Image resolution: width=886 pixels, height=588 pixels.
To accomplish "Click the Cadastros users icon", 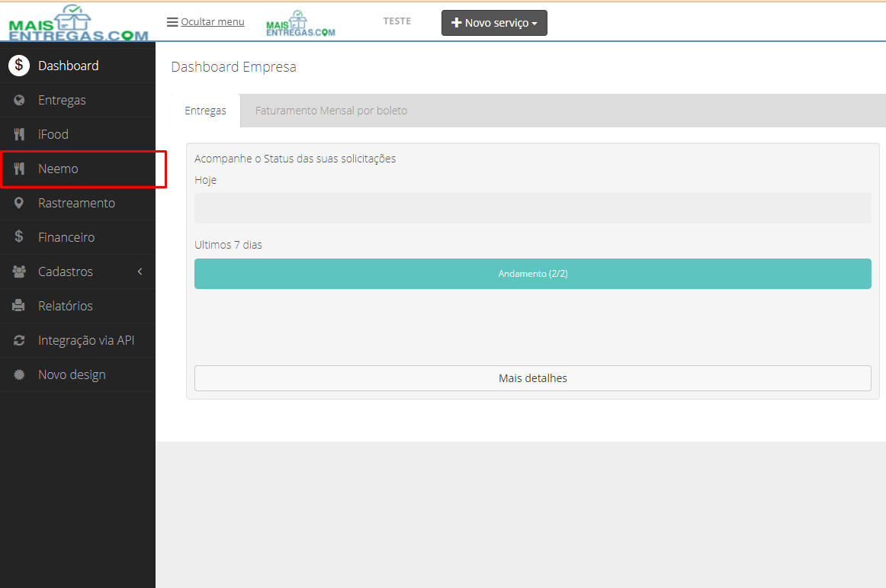I will pos(19,272).
